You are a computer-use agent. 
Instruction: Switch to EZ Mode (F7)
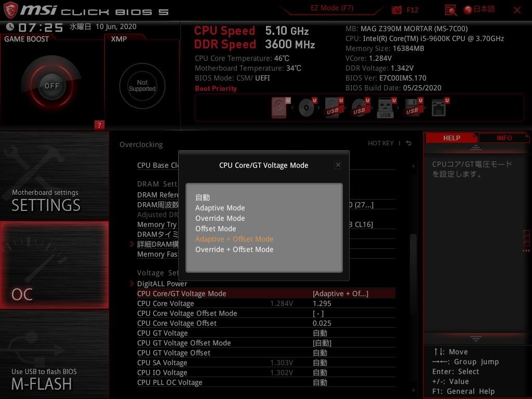[331, 8]
